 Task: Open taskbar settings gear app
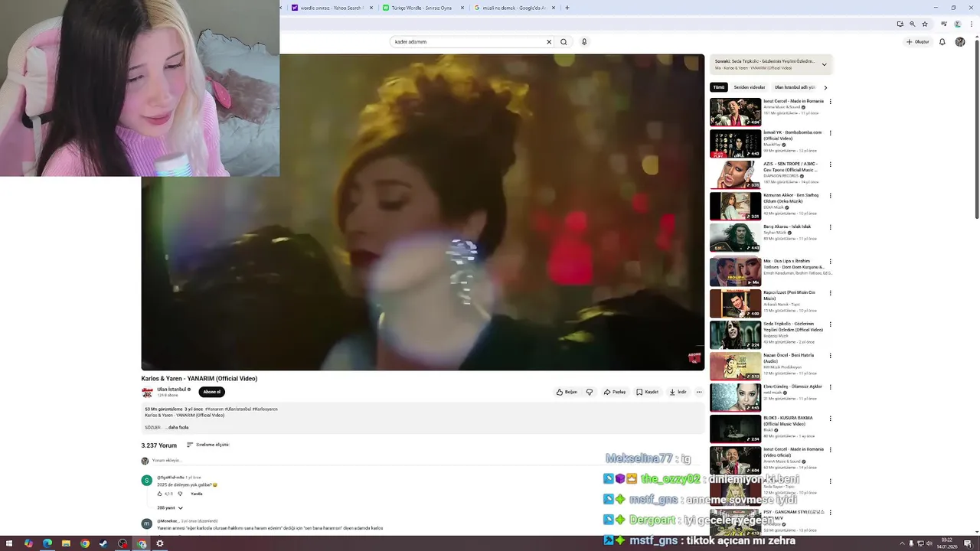click(x=160, y=543)
